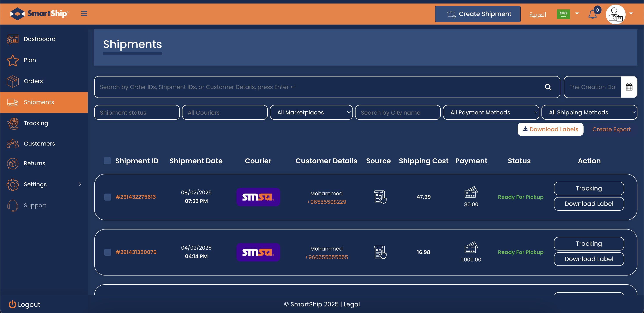Click Download Label for shipment #291432275613
Screen dimensions: 644x313
(589, 204)
